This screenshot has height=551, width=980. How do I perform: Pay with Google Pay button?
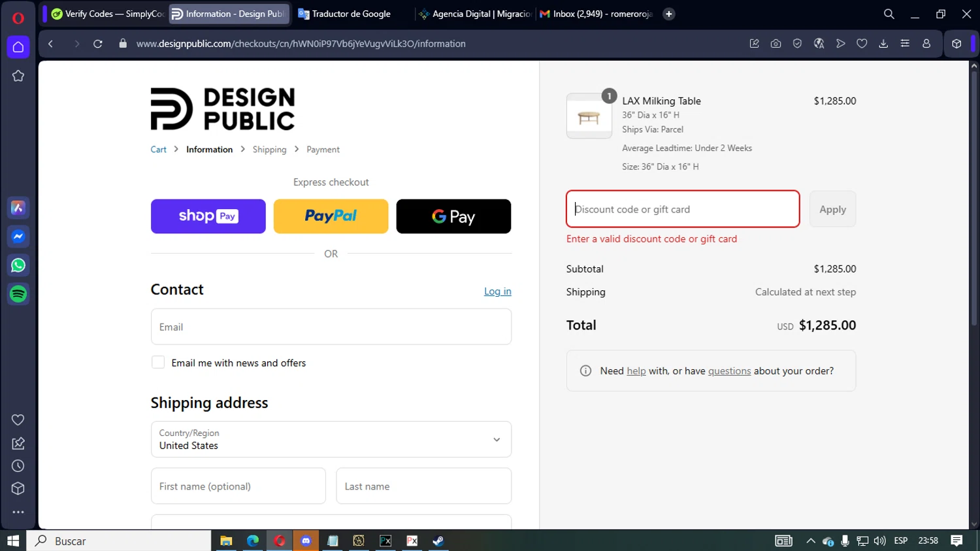(x=453, y=216)
